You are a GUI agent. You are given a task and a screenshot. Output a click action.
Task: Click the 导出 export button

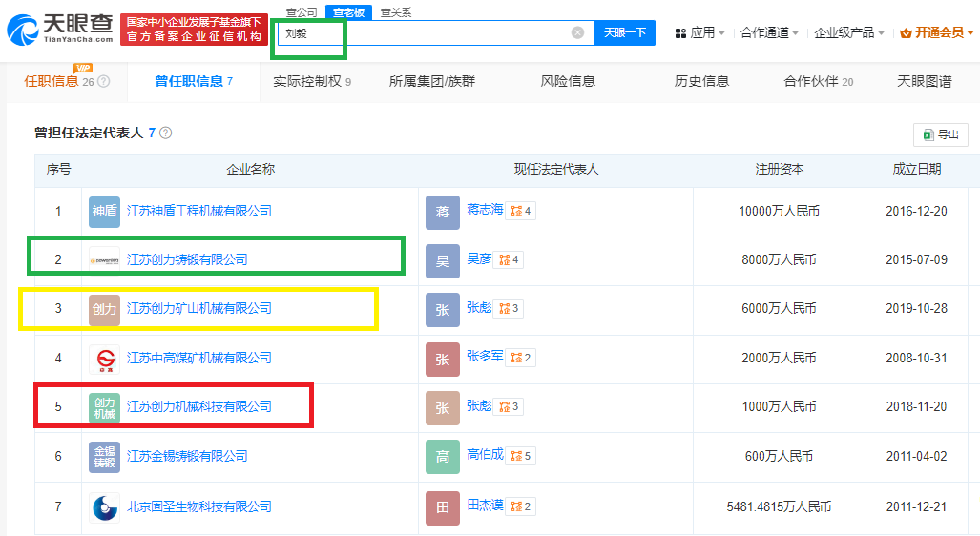(940, 134)
